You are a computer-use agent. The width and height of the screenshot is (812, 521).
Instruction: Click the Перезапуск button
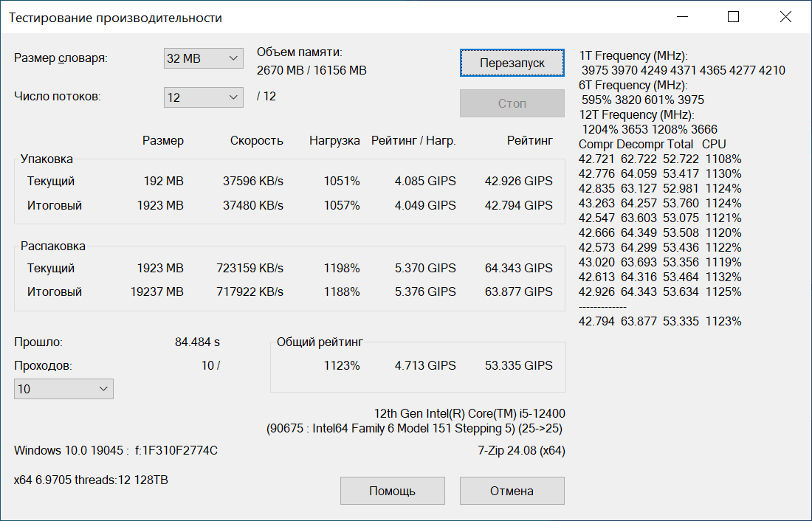click(512, 63)
